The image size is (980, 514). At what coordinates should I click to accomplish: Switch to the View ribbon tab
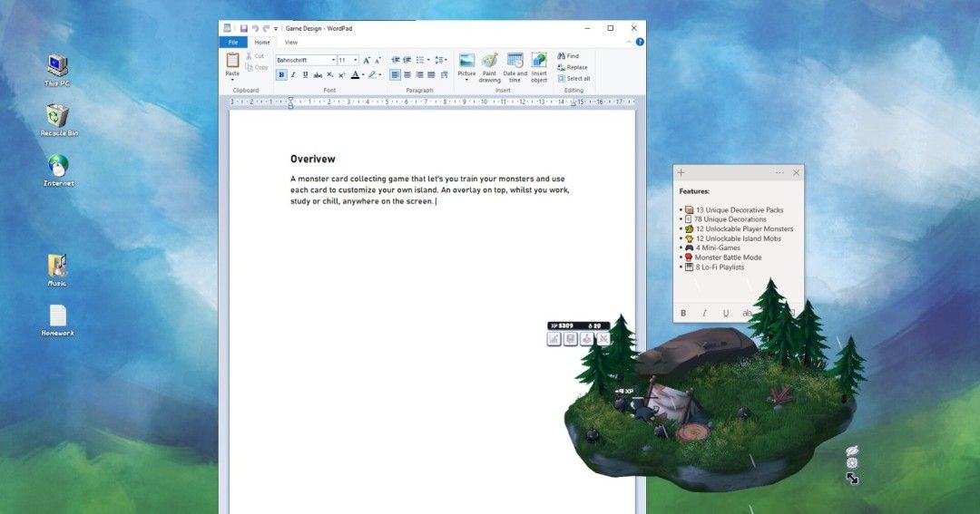point(290,43)
